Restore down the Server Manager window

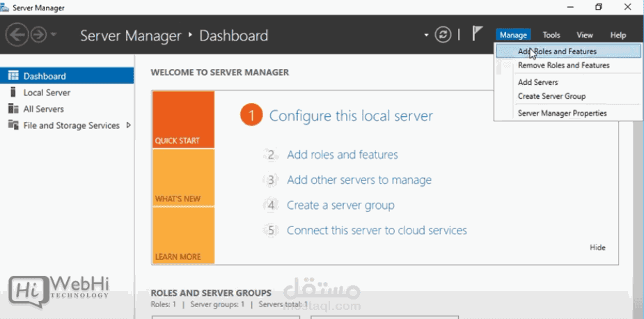(599, 7)
